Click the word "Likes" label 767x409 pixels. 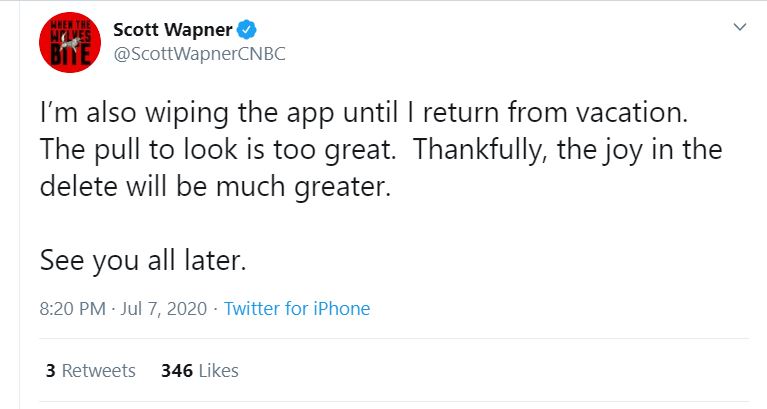tap(219, 371)
